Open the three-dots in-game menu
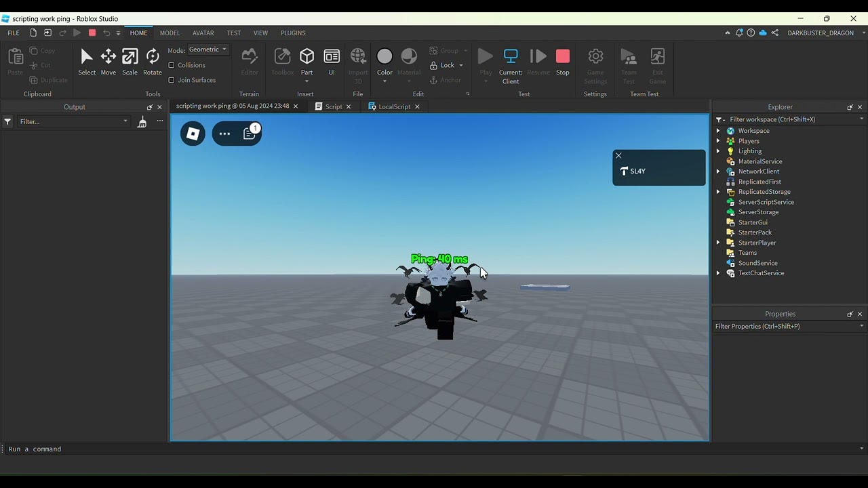This screenshot has height=488, width=868. (224, 134)
